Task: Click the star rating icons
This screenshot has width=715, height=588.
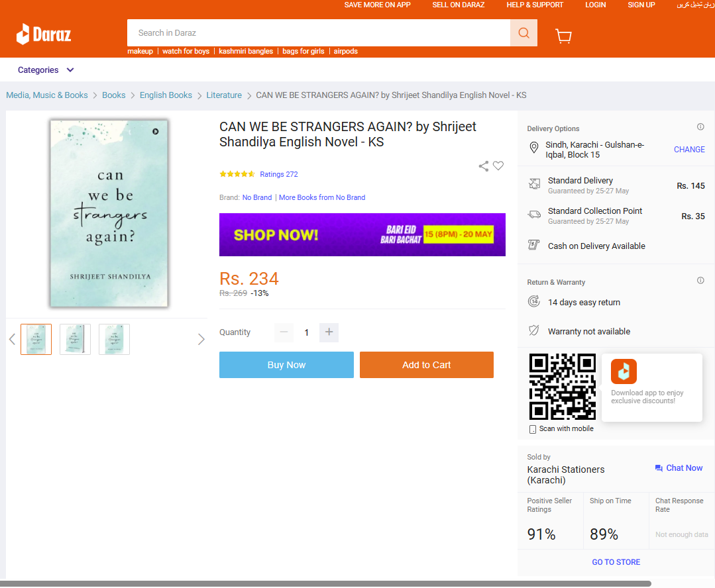Action: click(237, 174)
